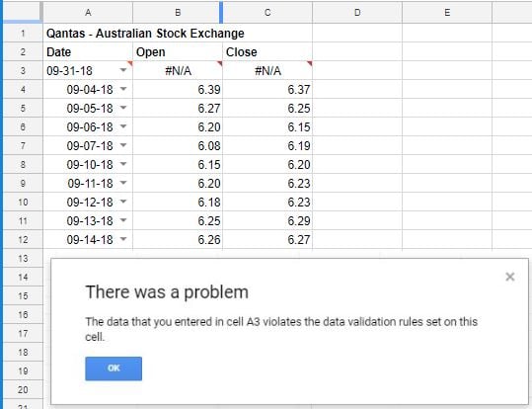Viewport: 532px width, 409px height.
Task: Click the red error marker on cell B3
Action: click(220, 63)
